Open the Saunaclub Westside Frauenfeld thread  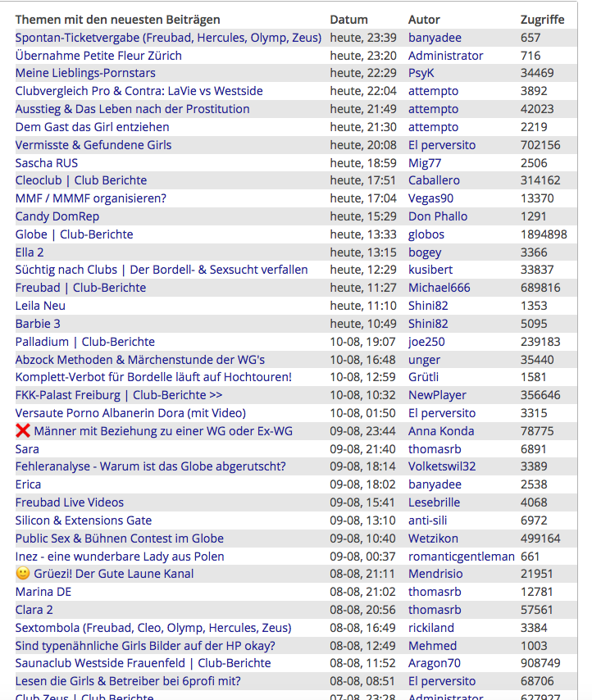(x=143, y=663)
